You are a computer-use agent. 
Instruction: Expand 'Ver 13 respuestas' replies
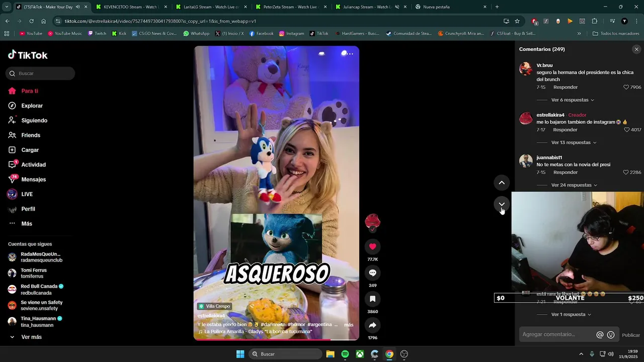(574, 143)
